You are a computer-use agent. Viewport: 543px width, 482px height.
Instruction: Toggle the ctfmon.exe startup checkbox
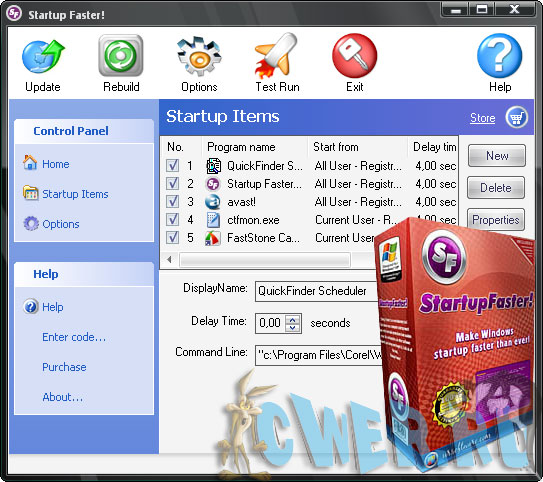(172, 220)
